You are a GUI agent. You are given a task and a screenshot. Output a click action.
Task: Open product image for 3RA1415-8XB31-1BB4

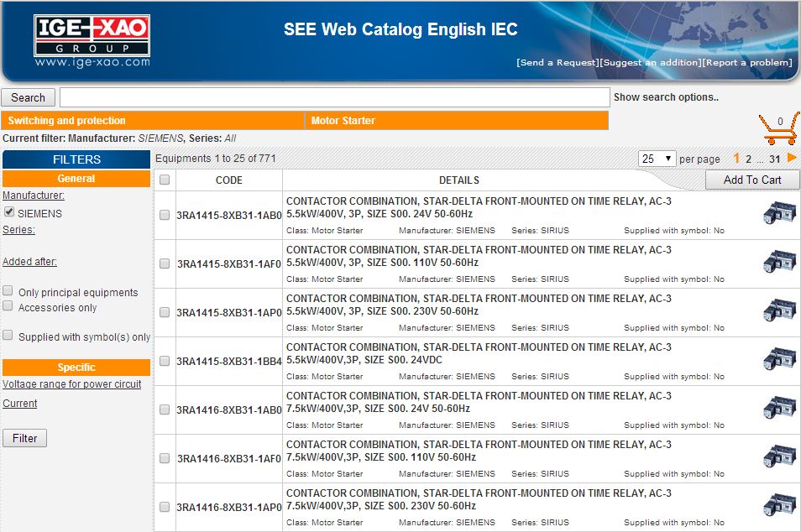779,359
